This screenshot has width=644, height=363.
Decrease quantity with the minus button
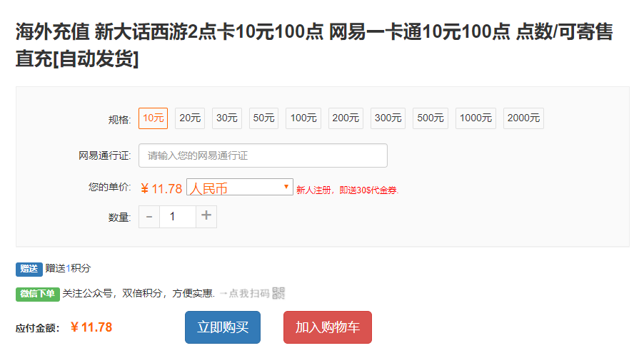point(149,217)
